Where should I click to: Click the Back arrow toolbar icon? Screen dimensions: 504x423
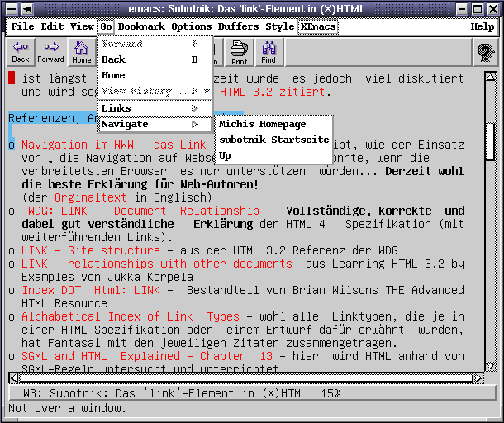click(x=21, y=52)
